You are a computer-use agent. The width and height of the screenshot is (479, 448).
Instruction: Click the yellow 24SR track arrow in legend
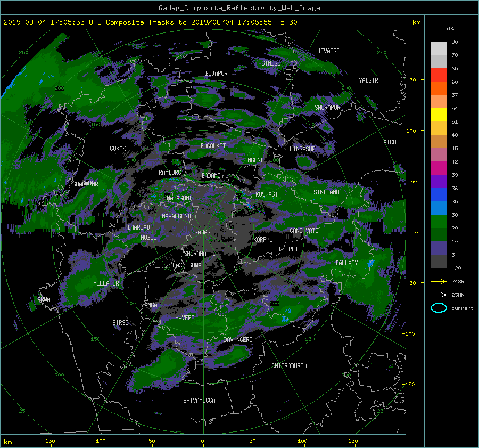[439, 282]
